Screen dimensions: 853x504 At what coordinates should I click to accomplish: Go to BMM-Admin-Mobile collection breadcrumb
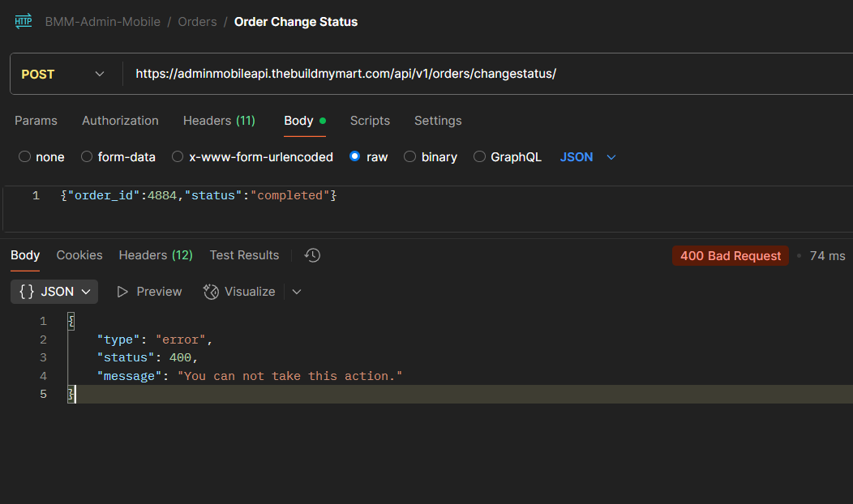pyautogui.click(x=103, y=22)
